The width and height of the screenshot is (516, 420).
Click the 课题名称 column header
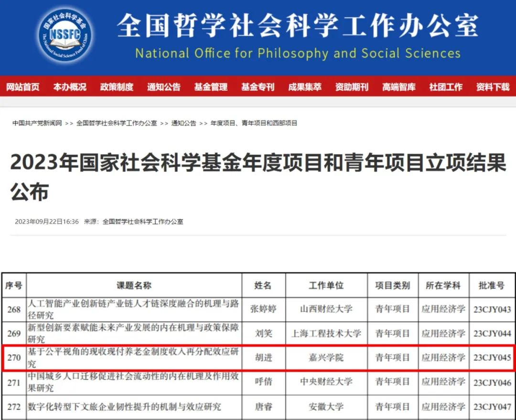pos(134,285)
